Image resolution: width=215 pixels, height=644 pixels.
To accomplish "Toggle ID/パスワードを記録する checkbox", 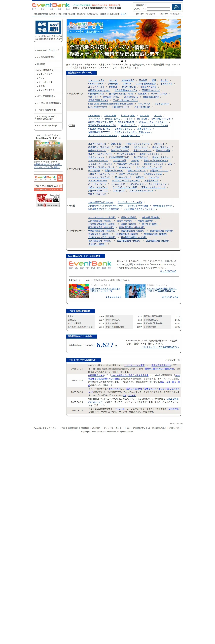I will [x=135, y=14].
